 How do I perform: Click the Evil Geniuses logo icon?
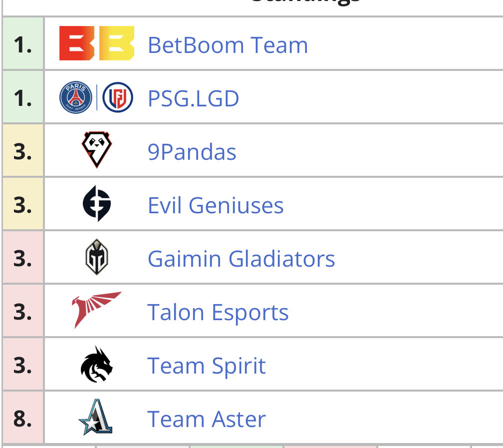(96, 204)
